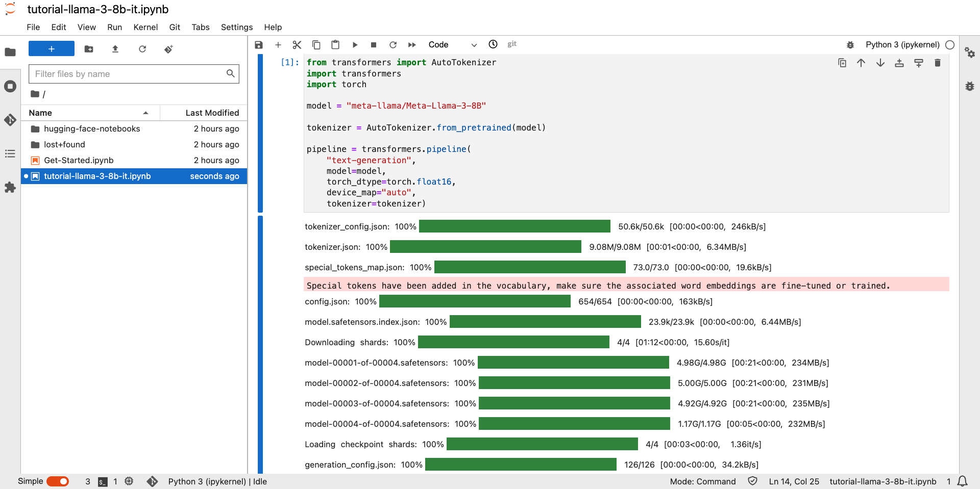Click the kernel status circle indicator
980x489 pixels.
pos(950,45)
